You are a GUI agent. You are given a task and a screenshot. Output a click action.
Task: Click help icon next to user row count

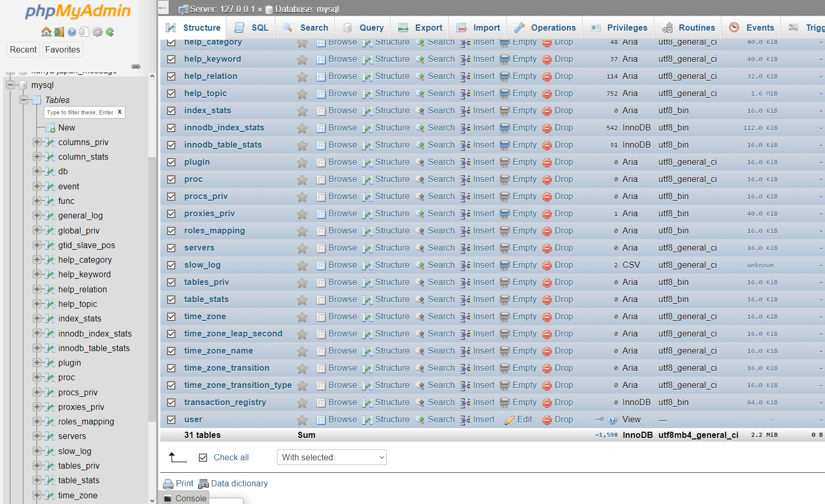[x=613, y=420]
